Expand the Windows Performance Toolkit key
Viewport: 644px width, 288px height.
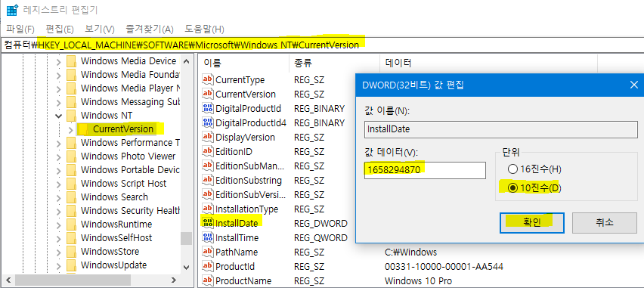click(59, 144)
